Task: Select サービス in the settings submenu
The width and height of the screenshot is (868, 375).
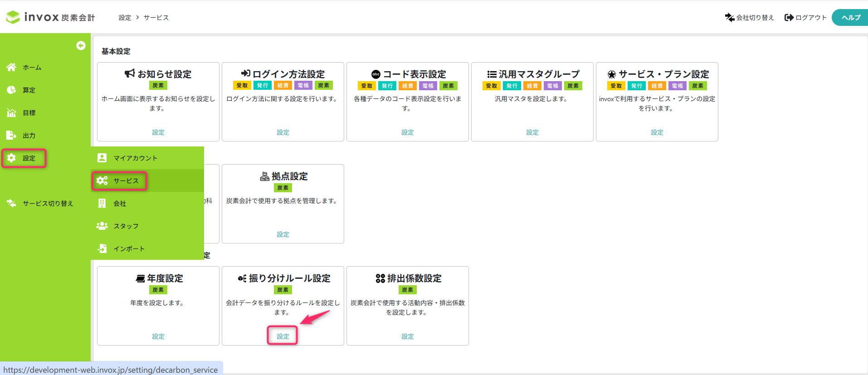Action: coord(126,180)
